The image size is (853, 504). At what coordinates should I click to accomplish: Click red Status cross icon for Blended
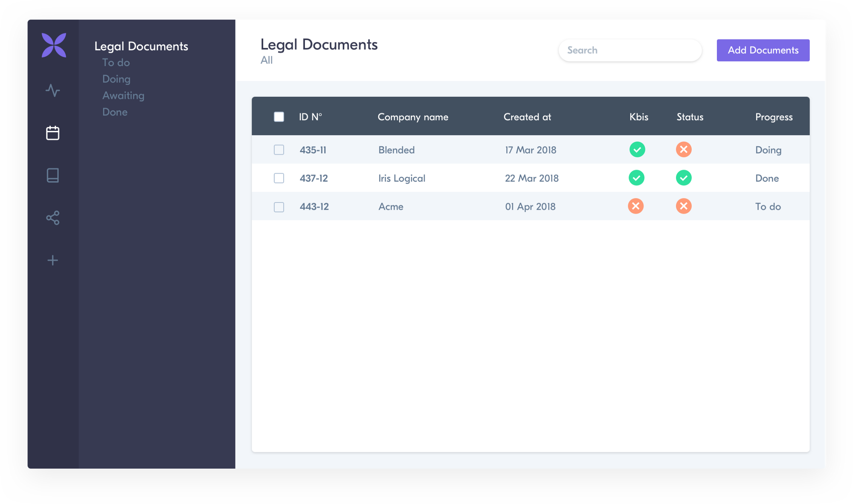click(x=684, y=150)
